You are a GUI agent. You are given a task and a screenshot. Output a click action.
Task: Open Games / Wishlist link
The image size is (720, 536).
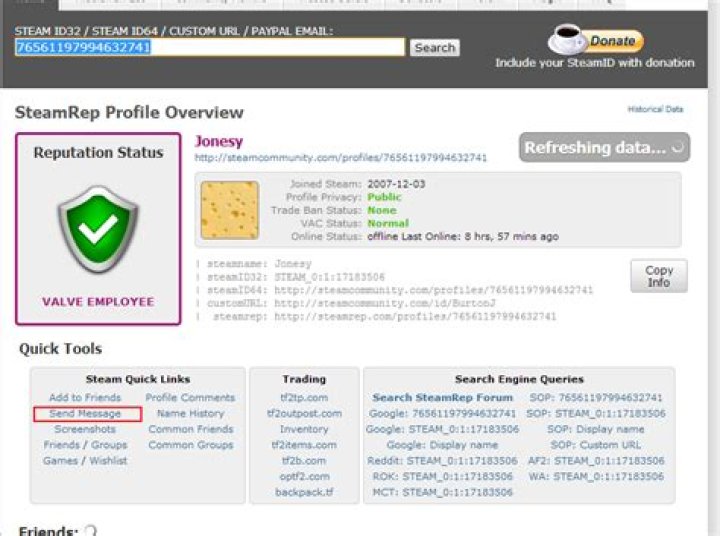85,461
